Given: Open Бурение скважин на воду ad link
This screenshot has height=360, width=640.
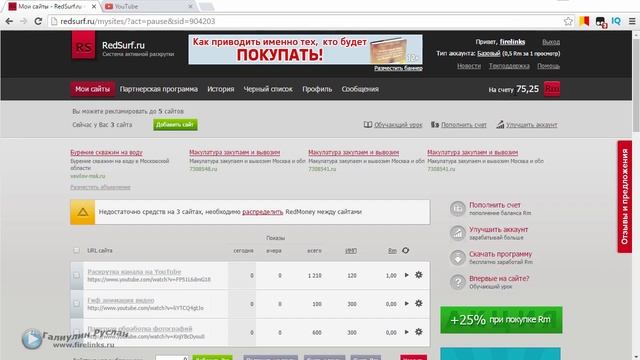Looking at the screenshot, I should [x=107, y=152].
